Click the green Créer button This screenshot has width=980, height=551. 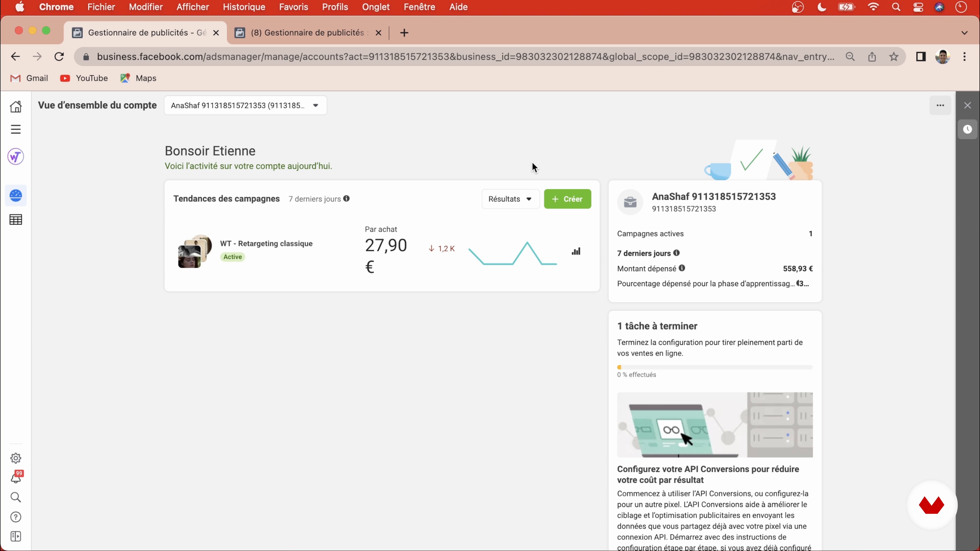(568, 199)
